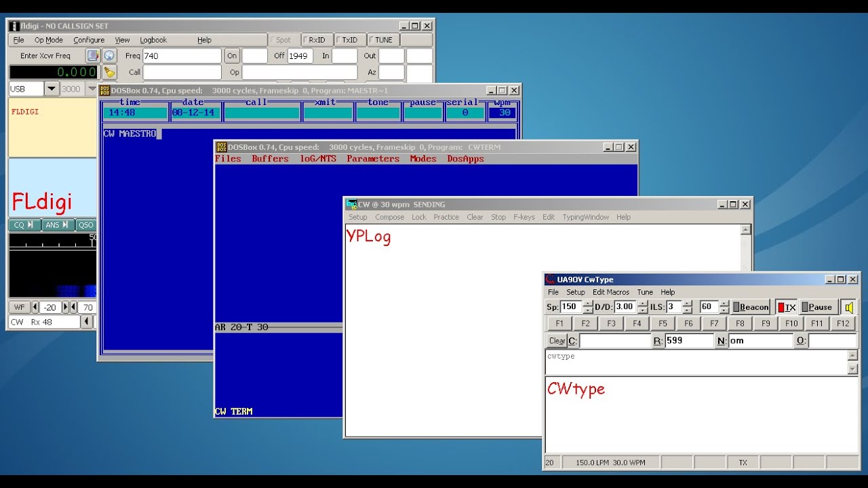Open the TypingWindow menu in YPLog
This screenshot has width=868, height=488.
point(586,217)
